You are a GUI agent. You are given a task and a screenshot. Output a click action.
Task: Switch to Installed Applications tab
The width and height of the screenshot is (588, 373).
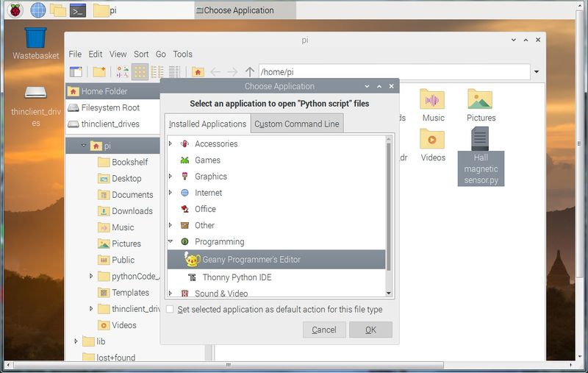[x=207, y=124]
